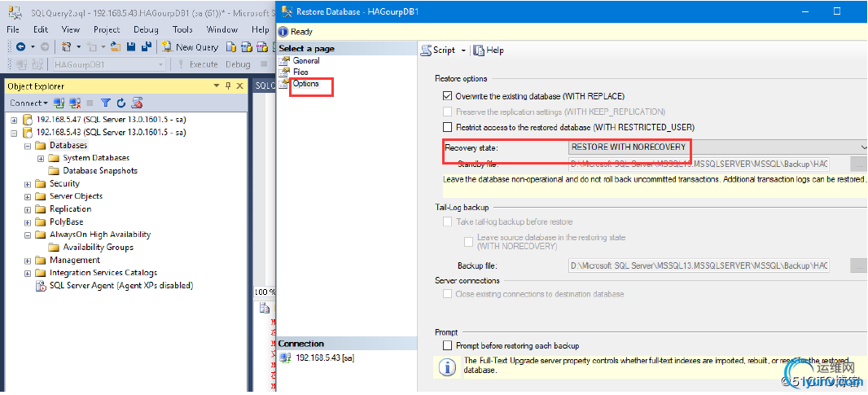The image size is (868, 395).
Task: Close the Object Explorer panel
Action: tap(239, 86)
